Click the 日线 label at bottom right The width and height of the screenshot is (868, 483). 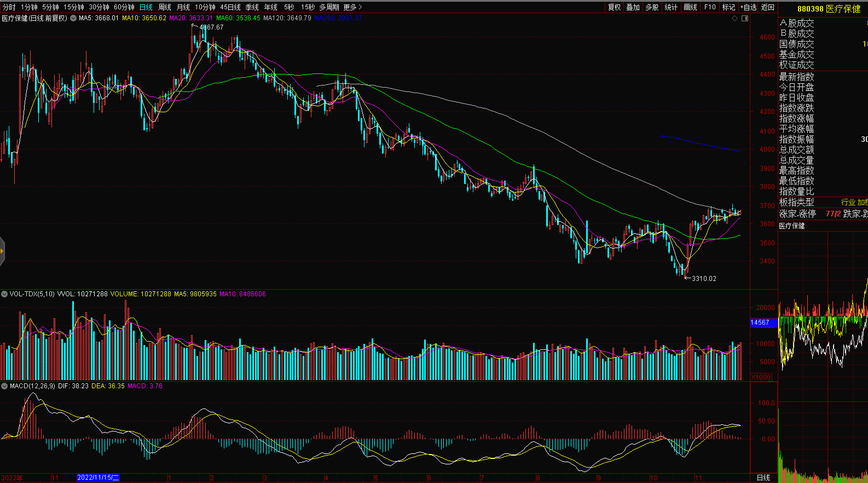point(763,478)
